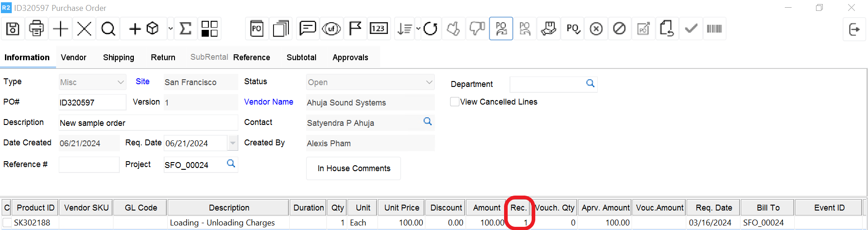Tick the checkbox on row SK302188
Image resolution: width=868 pixels, height=230 pixels.
[7, 222]
